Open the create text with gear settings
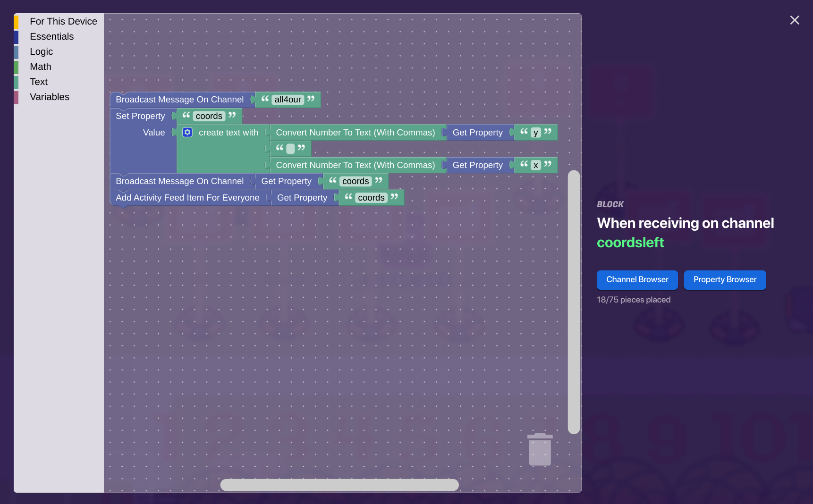 click(x=187, y=133)
